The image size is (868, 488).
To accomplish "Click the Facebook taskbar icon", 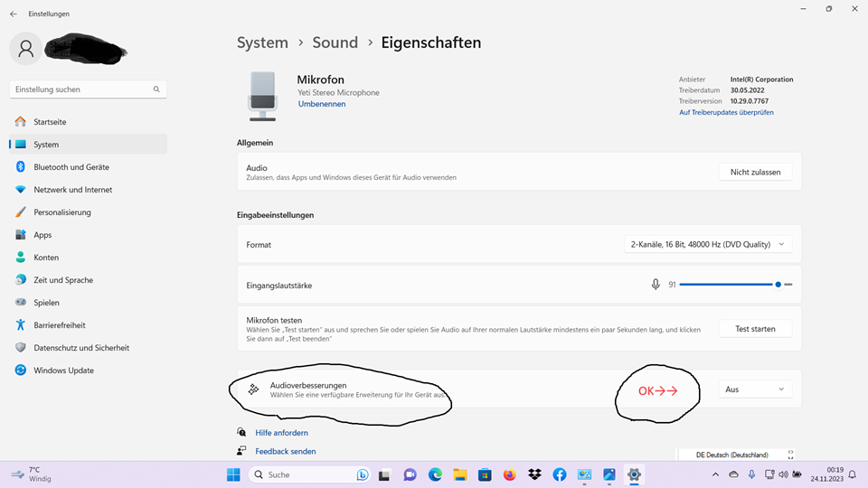I will (x=559, y=474).
